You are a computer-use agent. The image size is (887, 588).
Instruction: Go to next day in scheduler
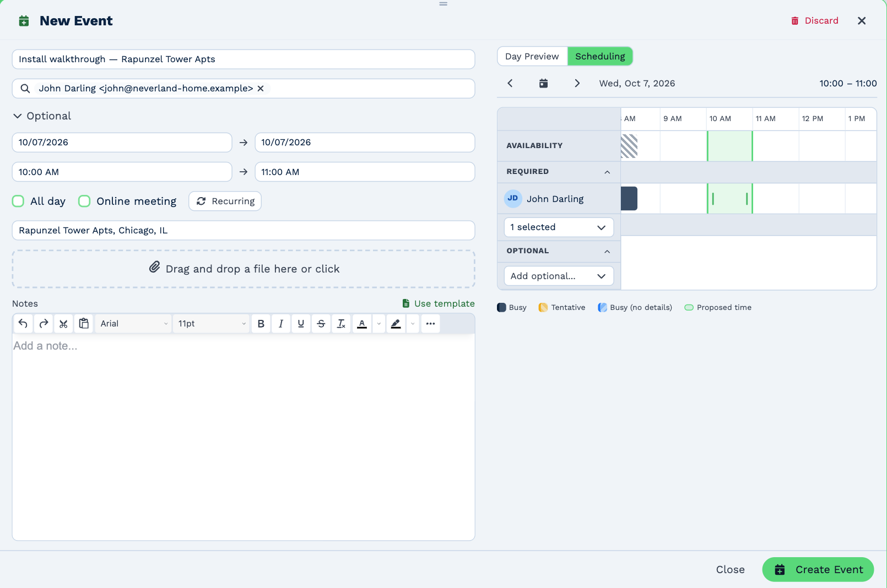coord(577,83)
